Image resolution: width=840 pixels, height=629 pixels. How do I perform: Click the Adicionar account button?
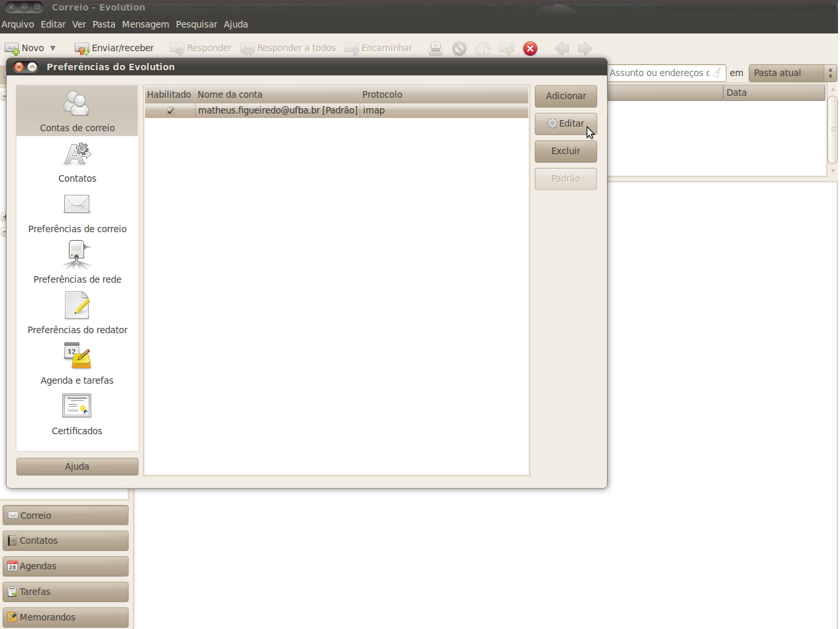pos(566,96)
